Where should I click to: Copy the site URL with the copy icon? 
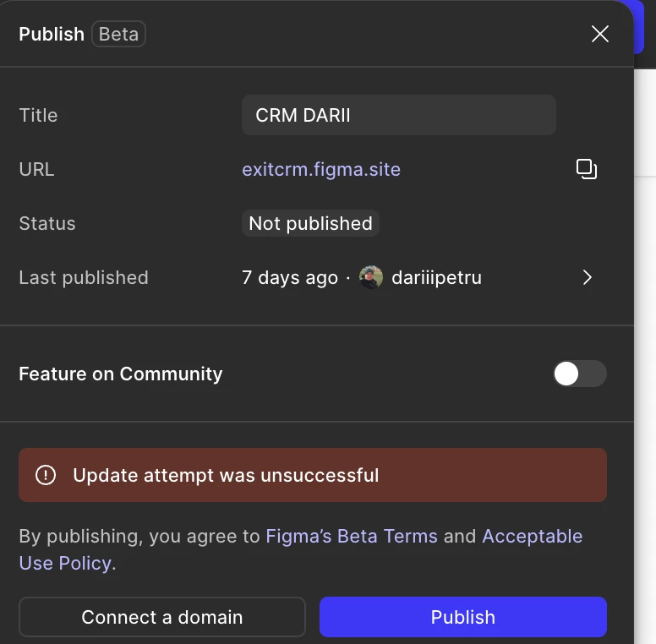coord(587,169)
